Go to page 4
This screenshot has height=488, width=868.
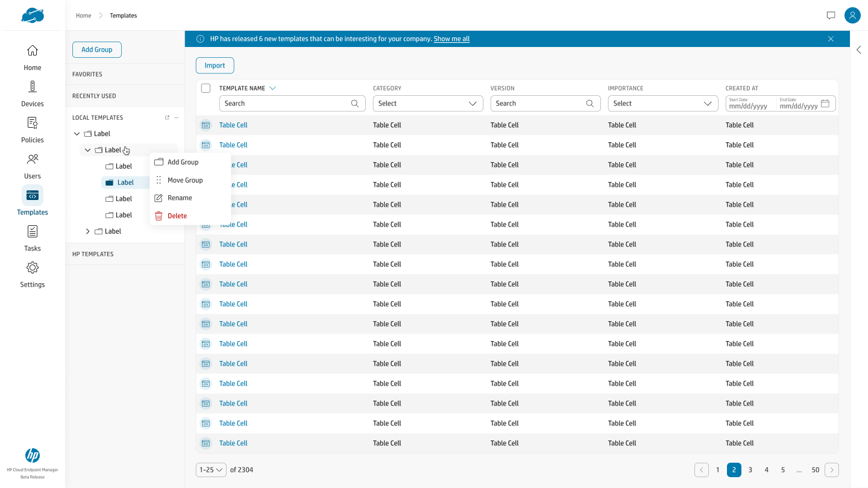[x=767, y=470]
